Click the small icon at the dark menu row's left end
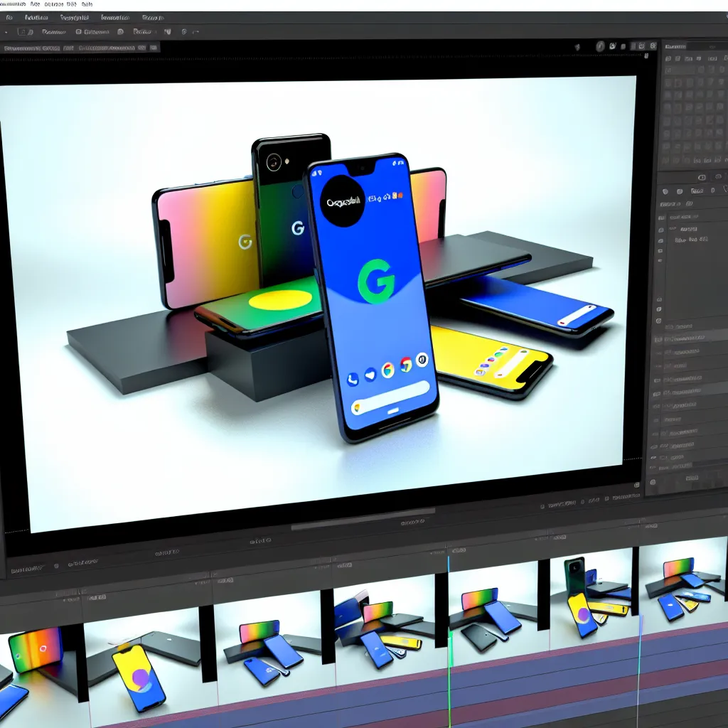 [9, 18]
